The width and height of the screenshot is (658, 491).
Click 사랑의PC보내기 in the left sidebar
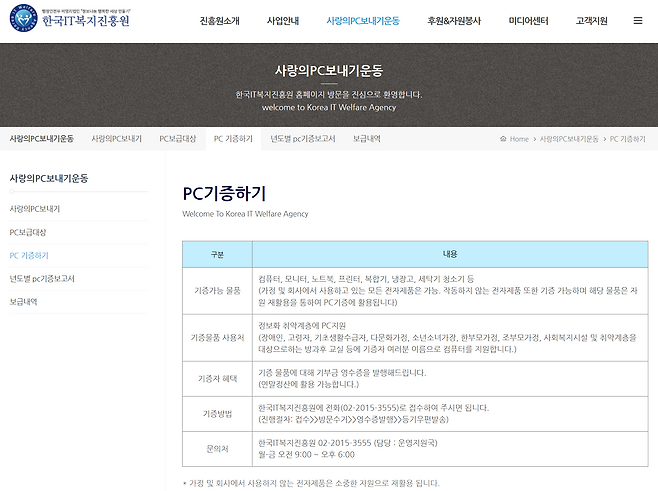[34, 209]
